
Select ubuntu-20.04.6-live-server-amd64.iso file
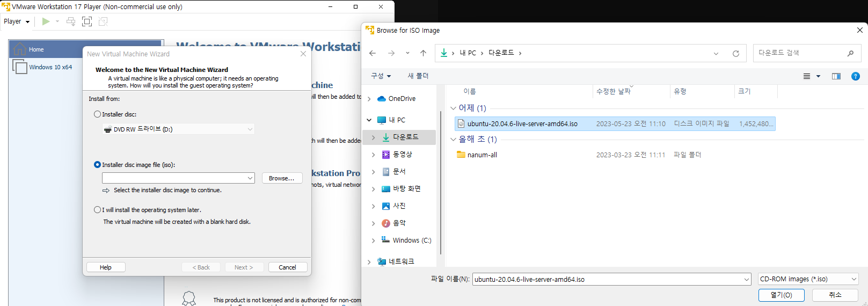point(615,124)
